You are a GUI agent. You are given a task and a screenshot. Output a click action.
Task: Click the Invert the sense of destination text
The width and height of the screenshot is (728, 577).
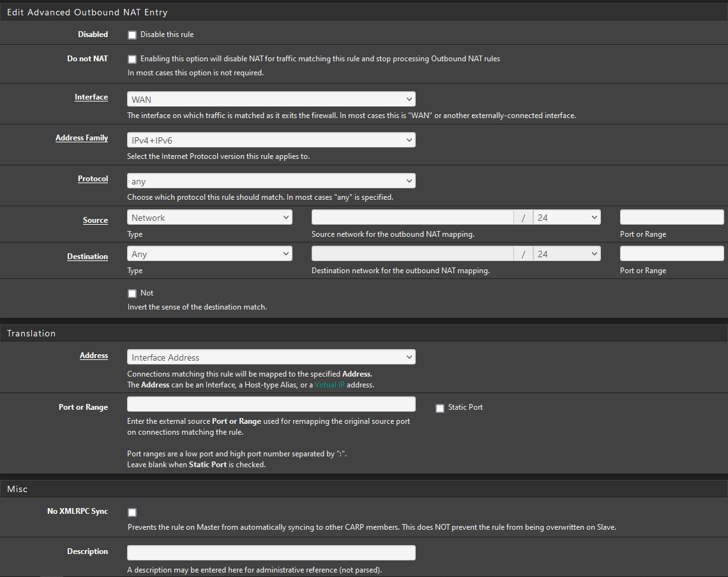[x=197, y=307]
